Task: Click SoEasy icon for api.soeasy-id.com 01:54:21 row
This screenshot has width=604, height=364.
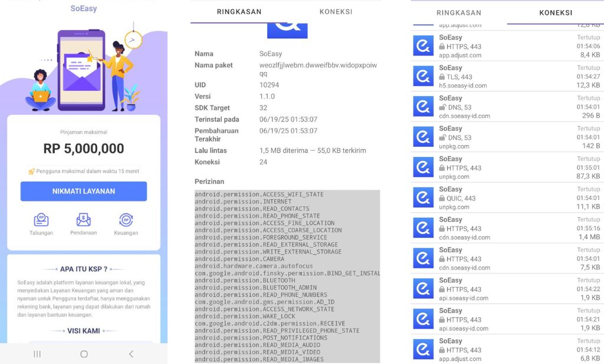Action: point(424,320)
